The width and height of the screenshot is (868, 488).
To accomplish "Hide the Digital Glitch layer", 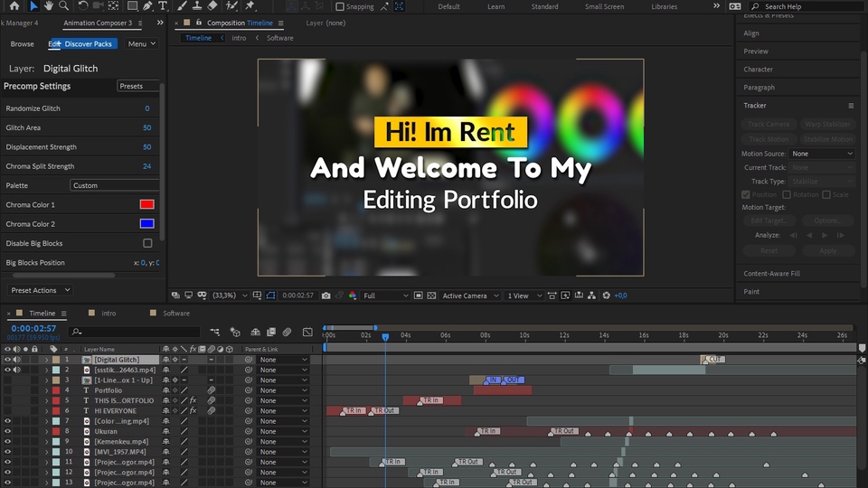I will 8,360.
